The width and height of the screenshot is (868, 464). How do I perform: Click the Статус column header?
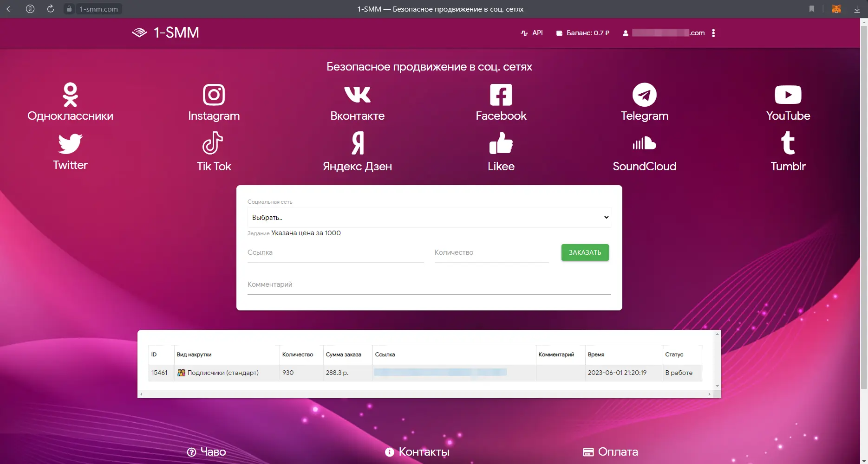(x=682, y=354)
